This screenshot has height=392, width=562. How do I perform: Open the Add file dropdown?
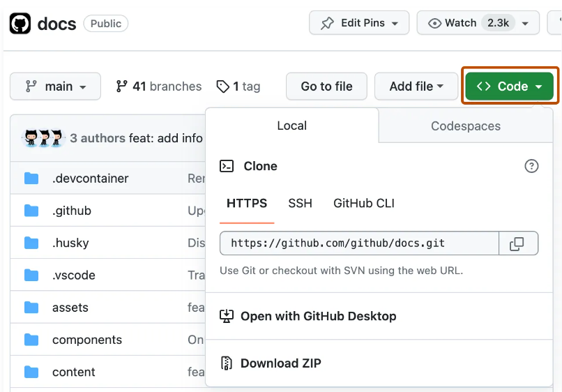pyautogui.click(x=416, y=86)
